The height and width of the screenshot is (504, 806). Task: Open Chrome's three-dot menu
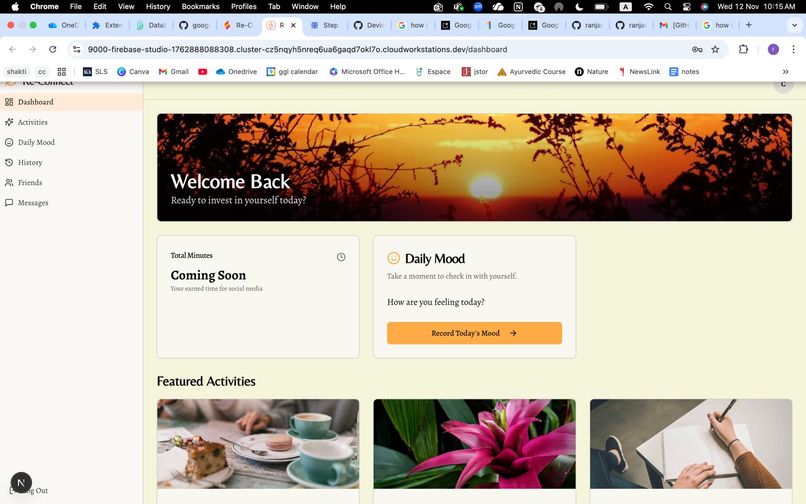(793, 49)
